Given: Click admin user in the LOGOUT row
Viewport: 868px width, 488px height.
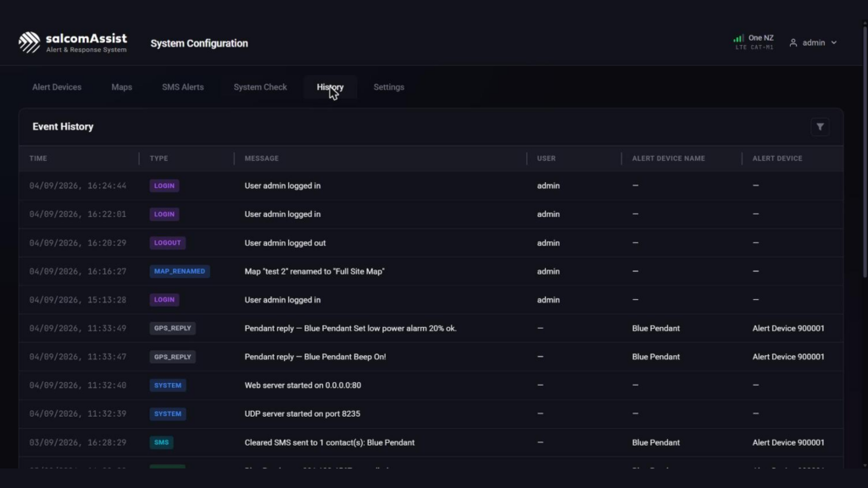Looking at the screenshot, I should pyautogui.click(x=548, y=243).
